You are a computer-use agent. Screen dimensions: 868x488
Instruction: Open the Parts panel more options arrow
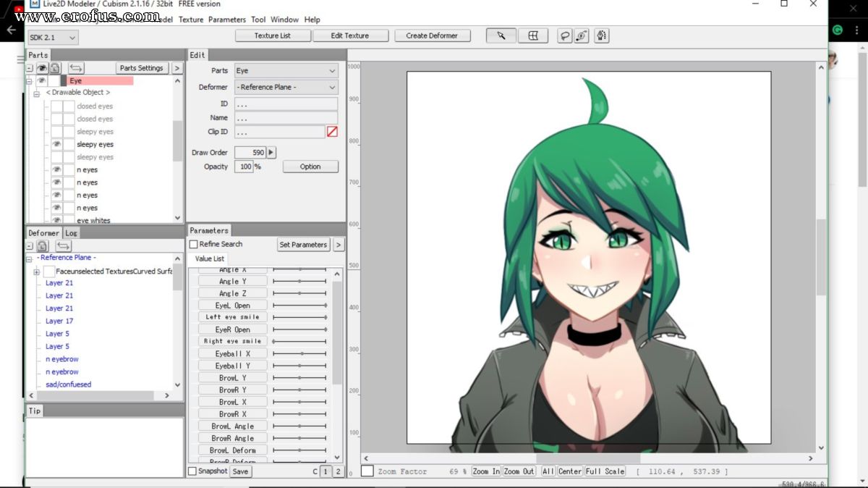pos(177,68)
